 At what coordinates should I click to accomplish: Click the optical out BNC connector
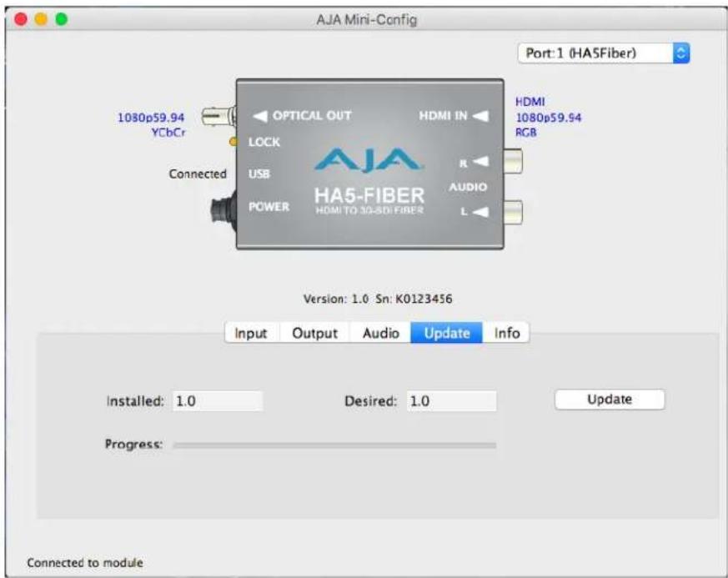[x=218, y=116]
